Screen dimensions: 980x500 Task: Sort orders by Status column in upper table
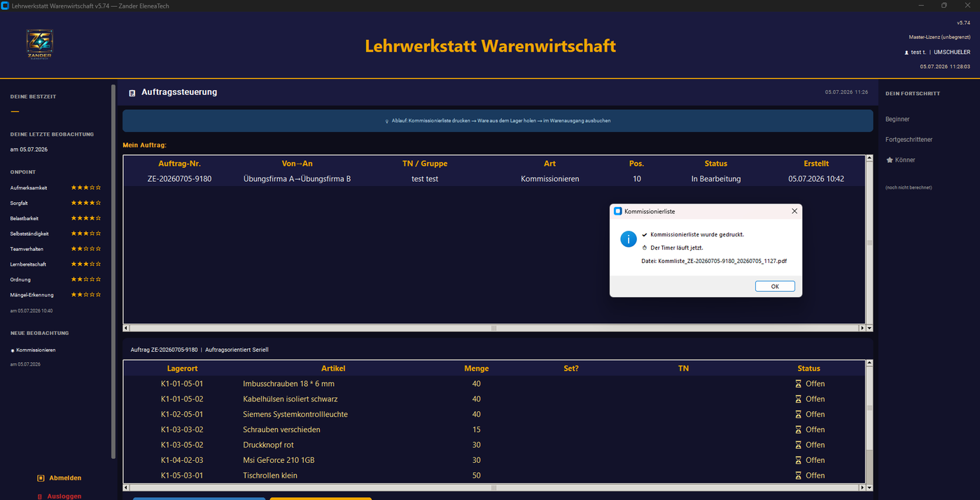point(716,164)
